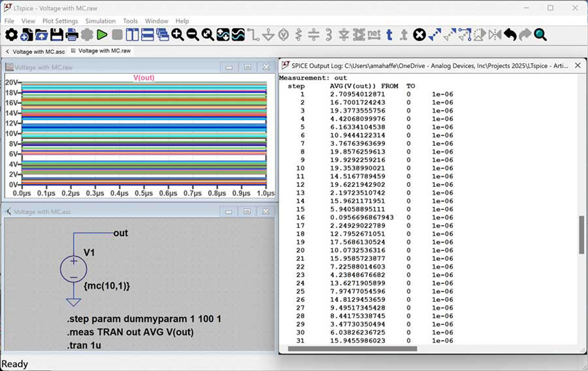Switch to Voltage with MC.asc tab
The height and width of the screenshot is (371, 588).
coord(38,51)
